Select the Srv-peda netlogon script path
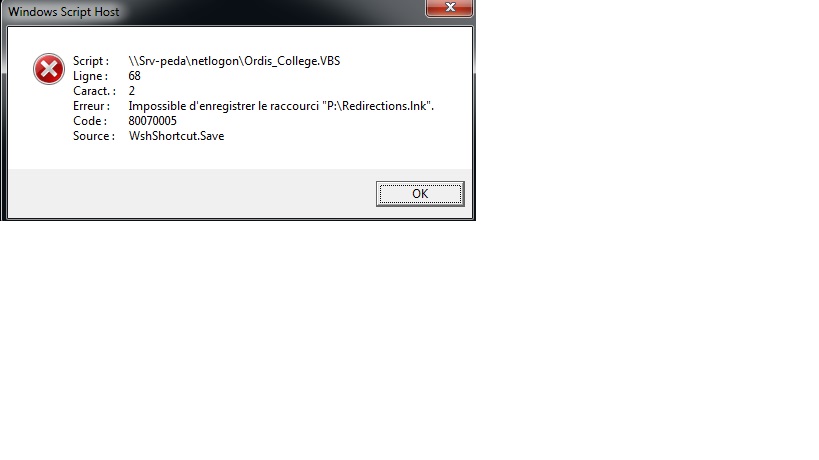The width and height of the screenshot is (819, 460). coord(234,61)
